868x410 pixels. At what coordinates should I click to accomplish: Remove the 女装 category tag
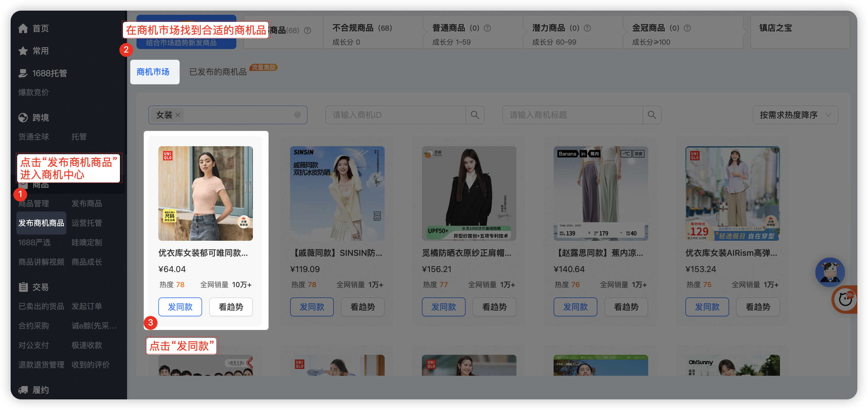coord(178,115)
